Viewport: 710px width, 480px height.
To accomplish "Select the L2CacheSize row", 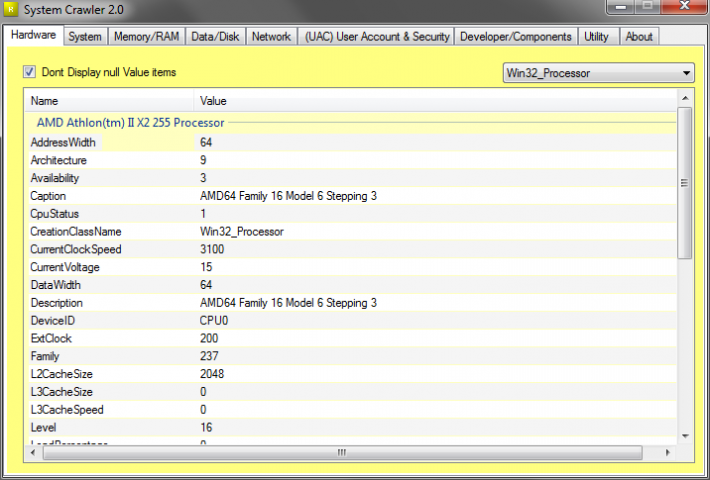I will 352,374.
